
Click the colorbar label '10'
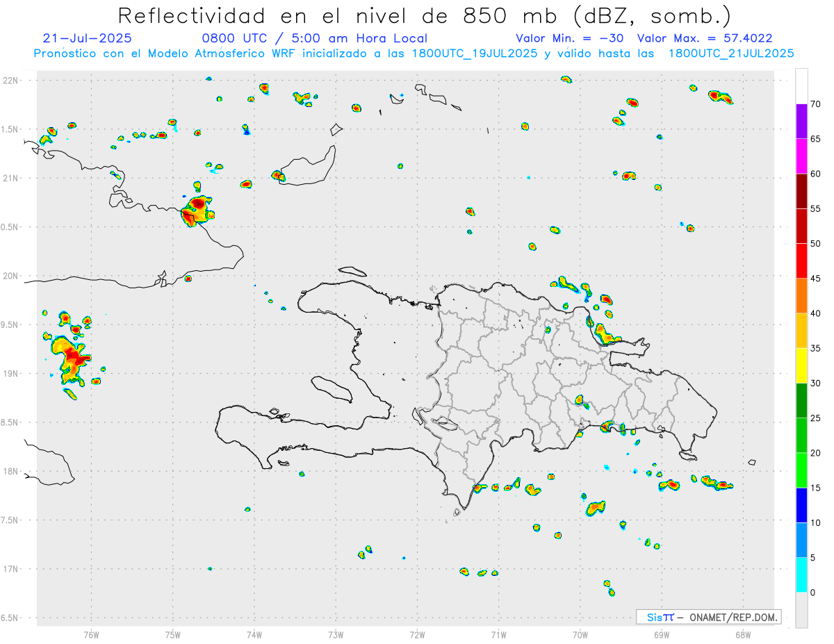815,522
